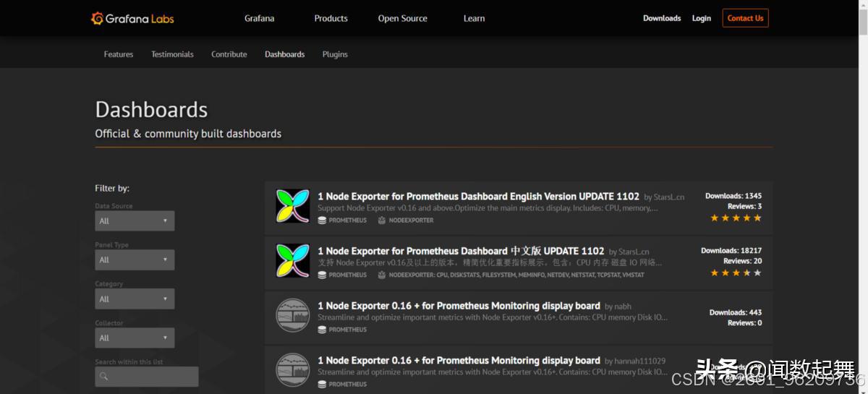Open the Dashboard English Version UPDATE 1102 title
The height and width of the screenshot is (394, 868).
coord(479,196)
